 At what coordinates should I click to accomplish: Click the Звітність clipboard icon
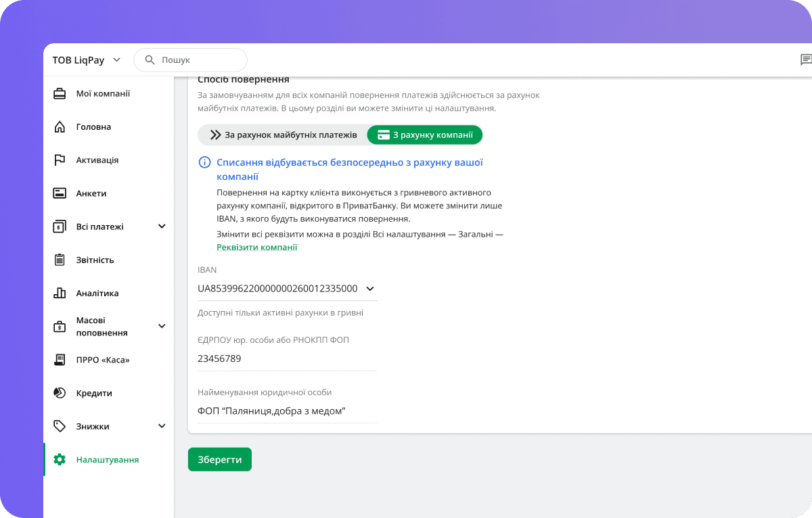(60, 260)
